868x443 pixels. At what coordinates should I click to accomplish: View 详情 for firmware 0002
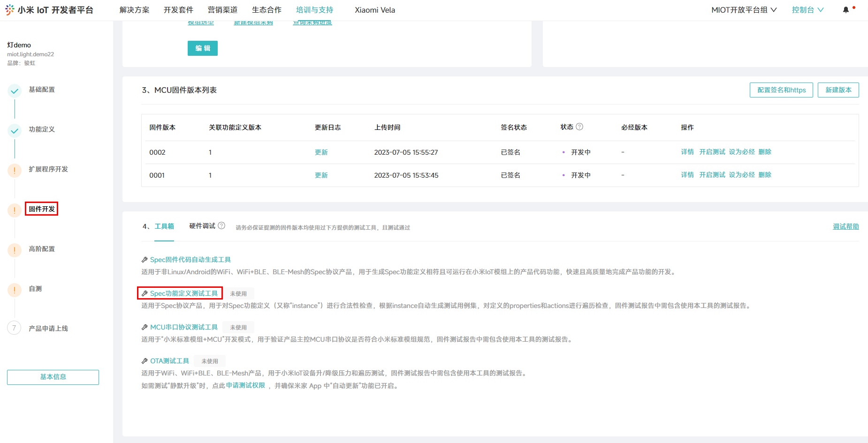pyautogui.click(x=687, y=152)
